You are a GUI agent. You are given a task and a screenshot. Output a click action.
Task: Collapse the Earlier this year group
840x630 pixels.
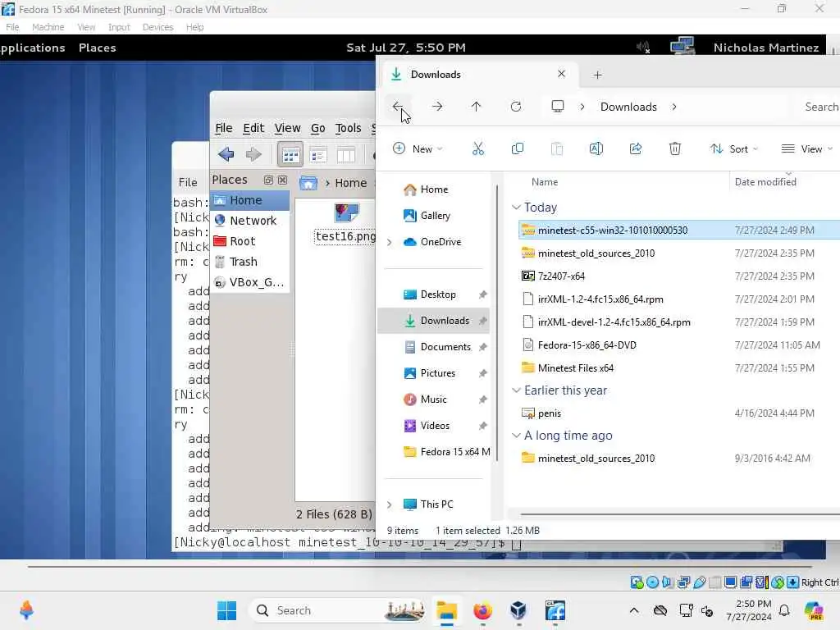pos(516,390)
